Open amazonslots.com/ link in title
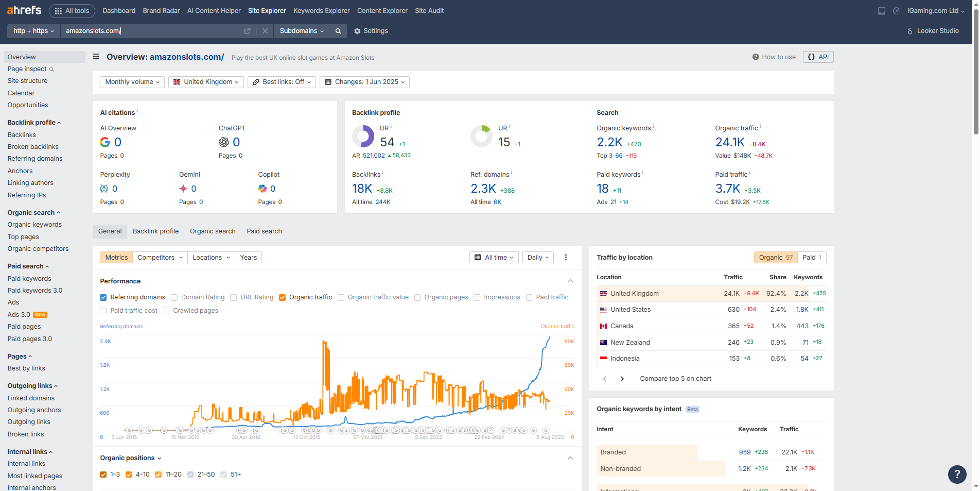This screenshot has height=491, width=980. tap(187, 57)
